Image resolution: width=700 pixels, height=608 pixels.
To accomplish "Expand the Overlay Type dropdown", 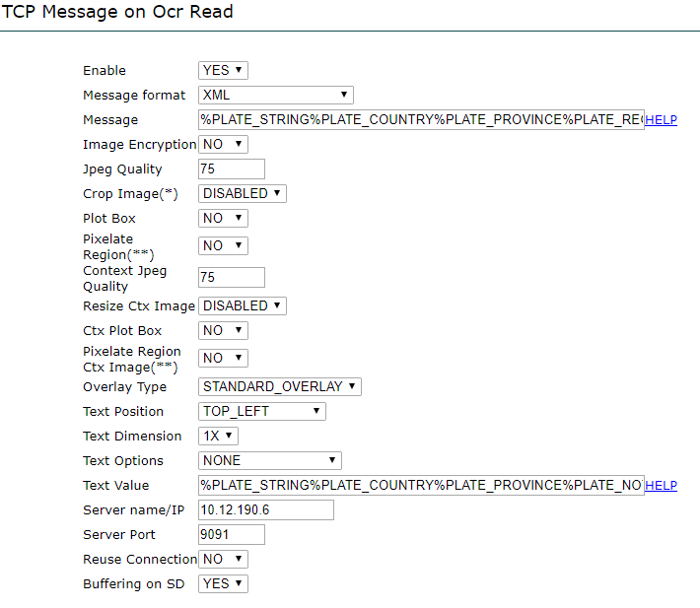I will (280, 386).
